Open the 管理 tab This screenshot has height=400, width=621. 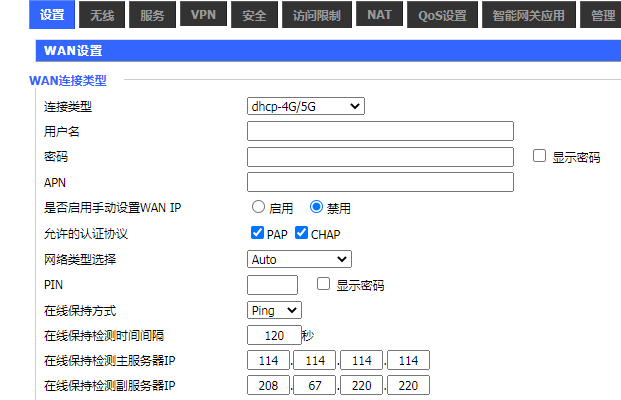click(x=602, y=15)
